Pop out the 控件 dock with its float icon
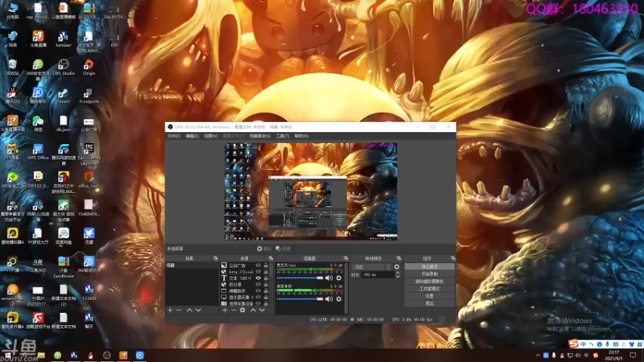 (453, 258)
